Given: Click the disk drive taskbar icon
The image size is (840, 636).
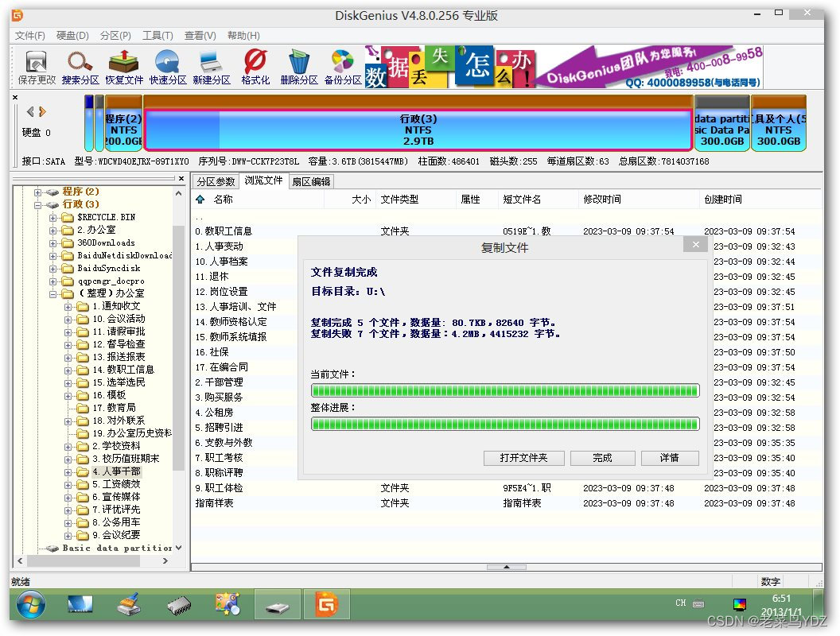Looking at the screenshot, I should [x=277, y=605].
